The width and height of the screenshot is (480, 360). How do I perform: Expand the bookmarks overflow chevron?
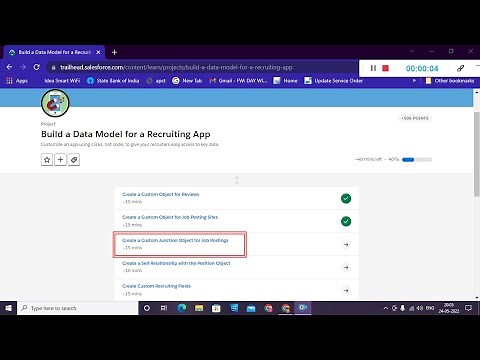pos(414,81)
